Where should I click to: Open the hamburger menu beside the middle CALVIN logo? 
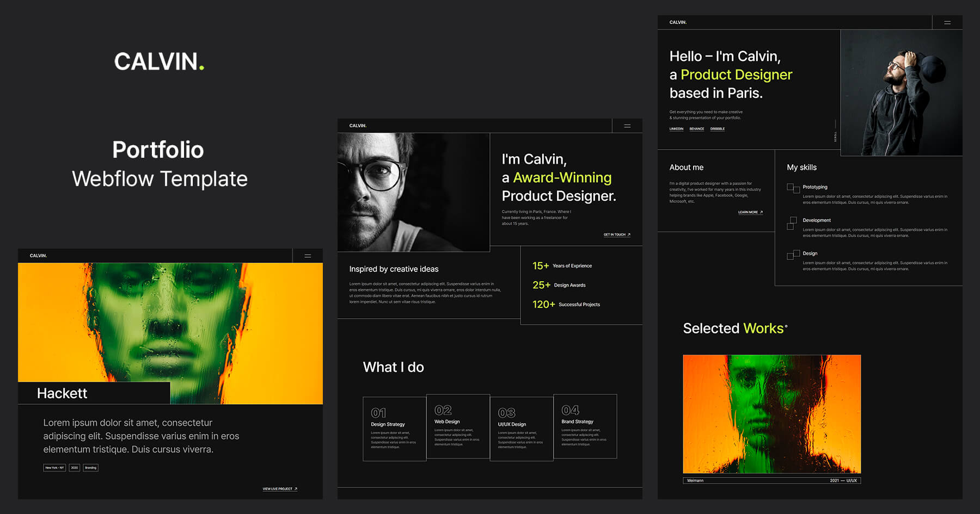(627, 126)
